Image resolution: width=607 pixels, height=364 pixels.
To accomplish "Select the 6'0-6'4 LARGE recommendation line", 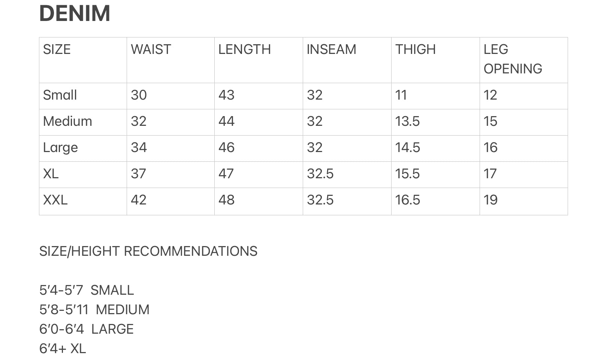I will (x=87, y=329).
